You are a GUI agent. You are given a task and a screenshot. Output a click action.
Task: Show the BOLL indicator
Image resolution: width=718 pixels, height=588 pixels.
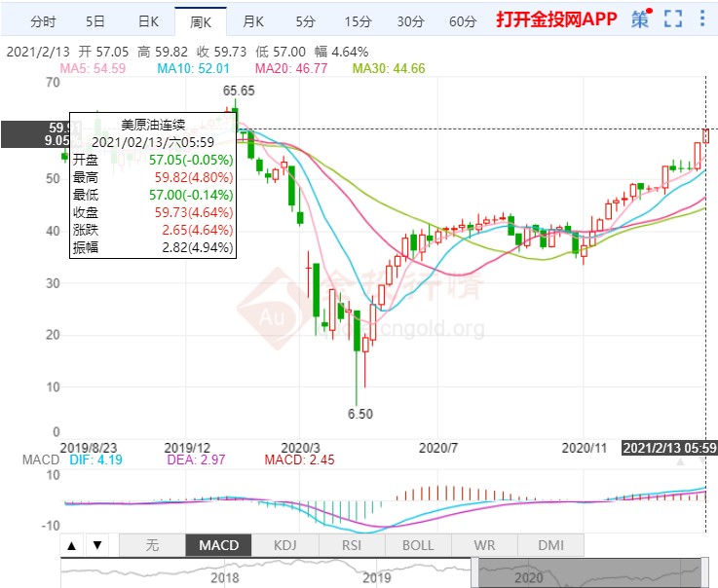tap(418, 545)
